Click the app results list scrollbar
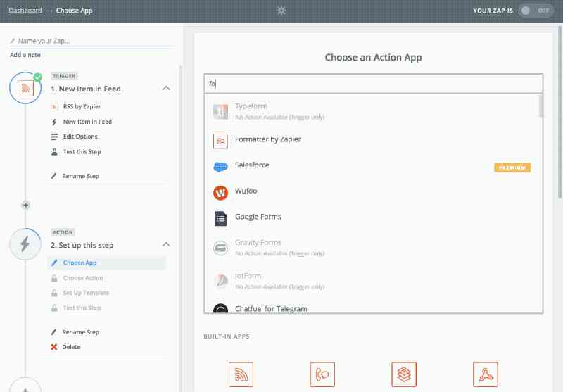563x392 pixels. tap(540, 106)
